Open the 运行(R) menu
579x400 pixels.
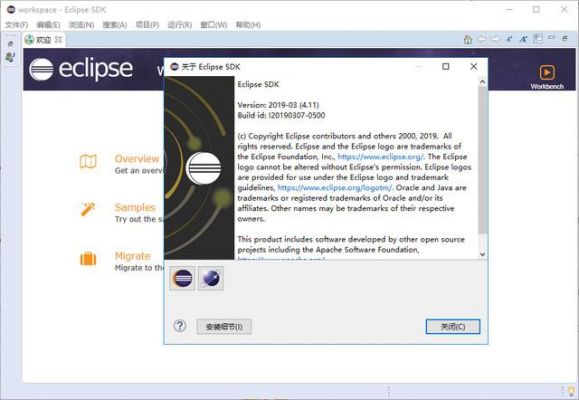tap(180, 25)
